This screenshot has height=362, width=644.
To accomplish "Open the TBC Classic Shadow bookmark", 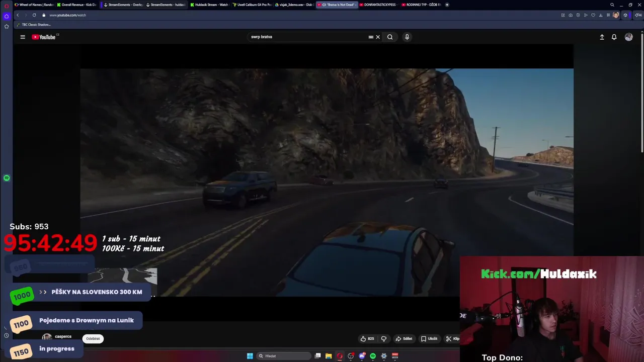I will coord(34,25).
